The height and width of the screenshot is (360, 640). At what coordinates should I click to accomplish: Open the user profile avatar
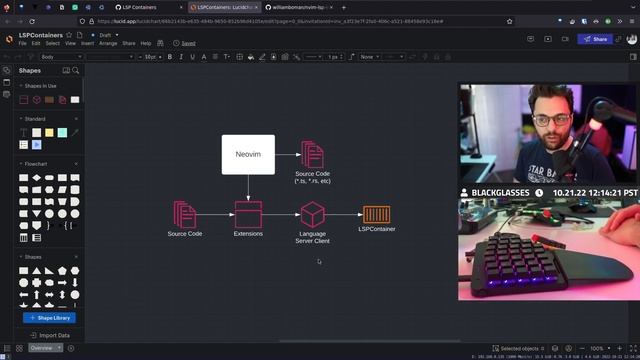[632, 39]
